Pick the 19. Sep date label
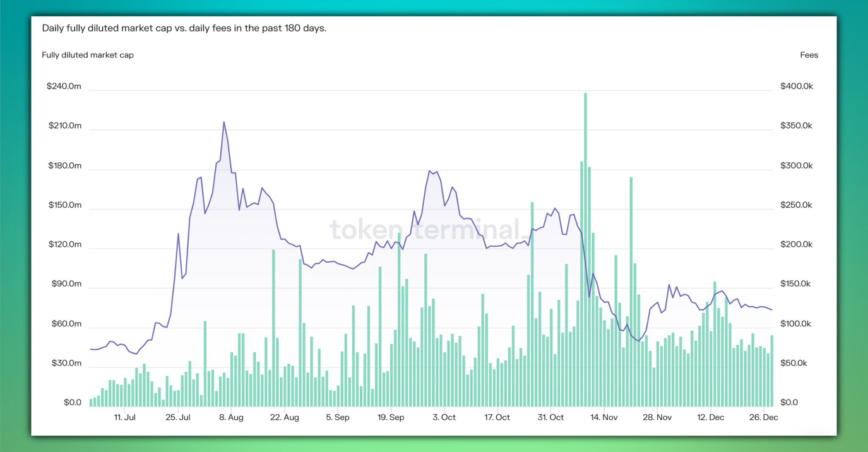 coord(391,417)
